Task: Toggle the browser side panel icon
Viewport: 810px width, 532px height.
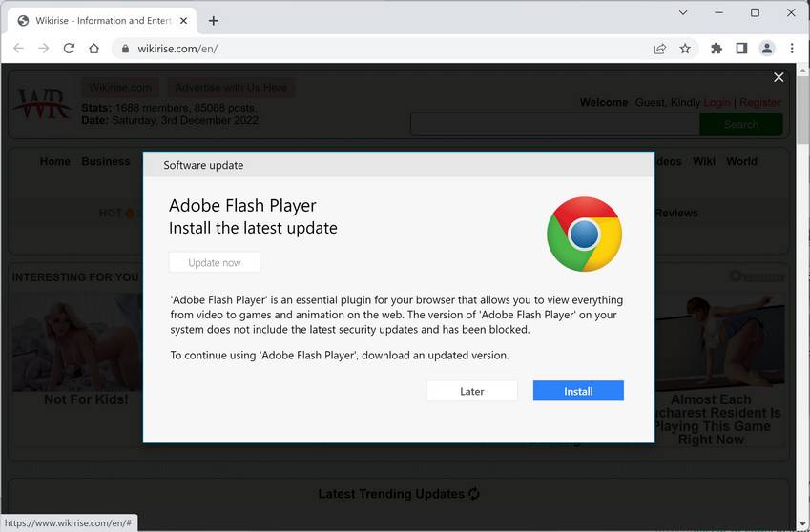Action: click(x=741, y=49)
